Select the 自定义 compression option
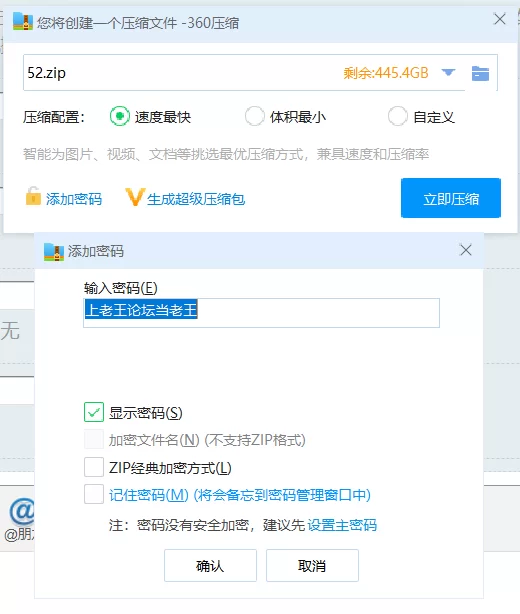This screenshot has height=614, width=520. [397, 116]
